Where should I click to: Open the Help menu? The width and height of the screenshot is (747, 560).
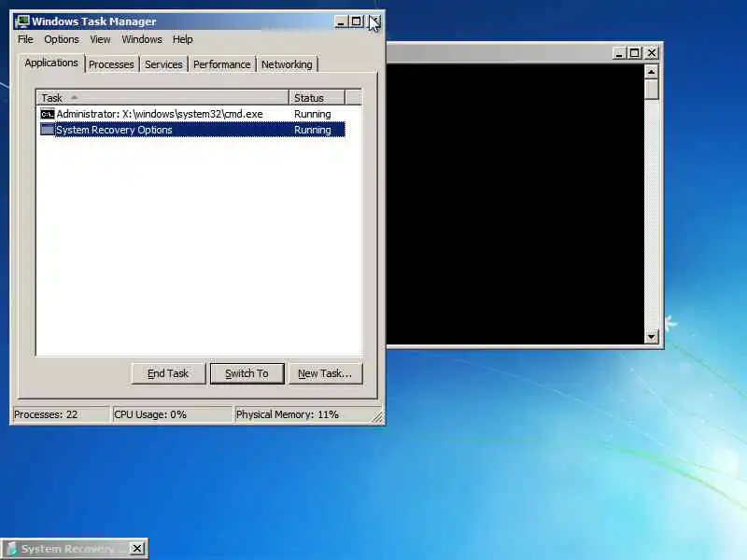click(x=182, y=39)
